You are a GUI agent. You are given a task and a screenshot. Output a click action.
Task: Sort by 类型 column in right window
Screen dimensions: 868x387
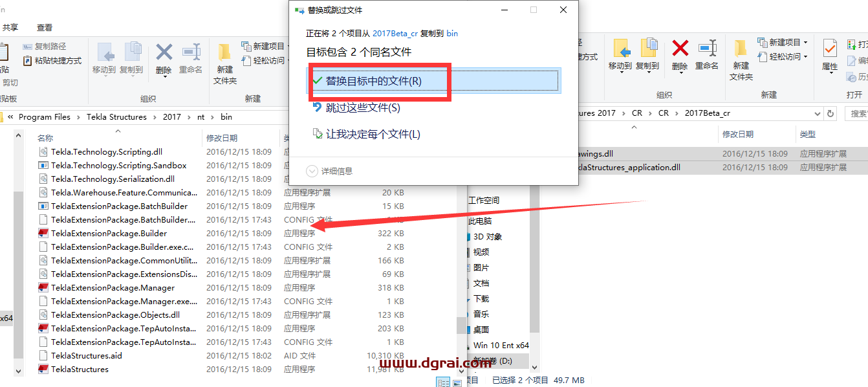(x=808, y=134)
